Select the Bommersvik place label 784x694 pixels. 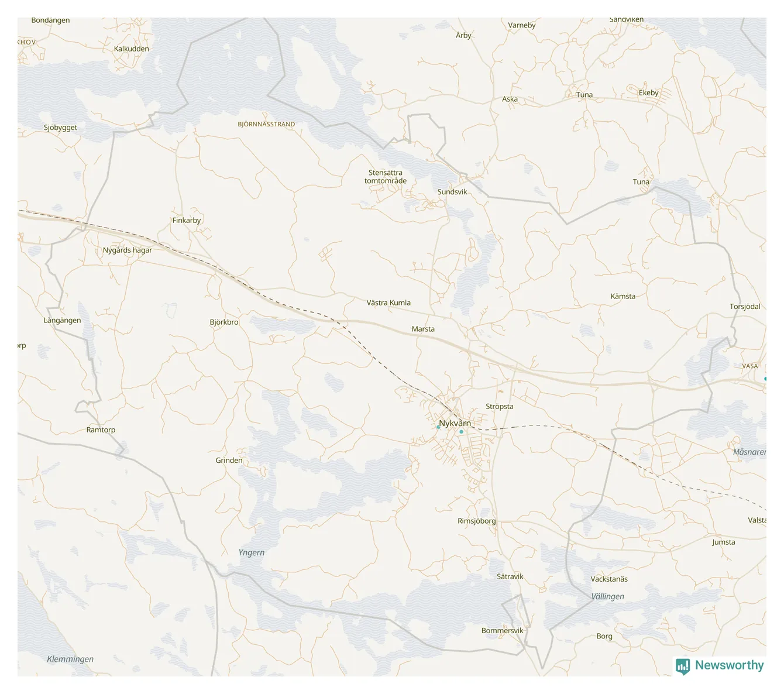pyautogui.click(x=503, y=631)
